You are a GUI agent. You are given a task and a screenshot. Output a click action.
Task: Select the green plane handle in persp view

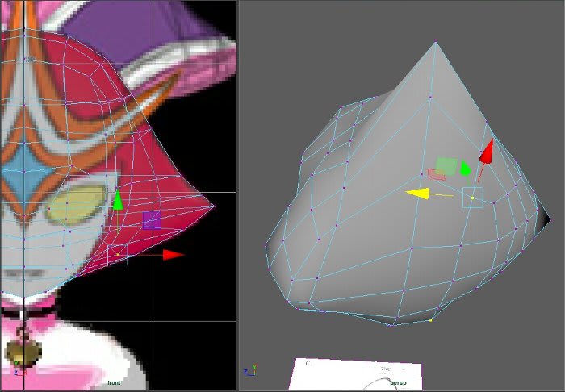(x=446, y=165)
